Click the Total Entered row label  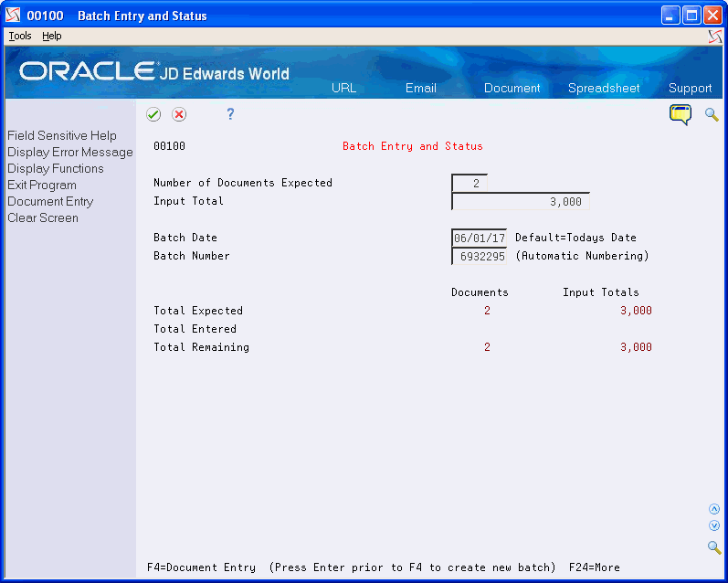pos(195,329)
